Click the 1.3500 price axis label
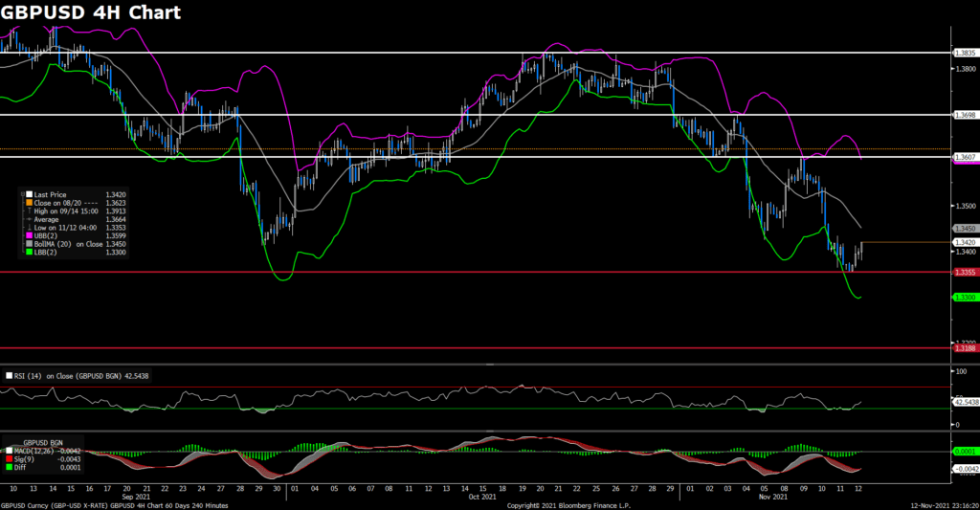 [967, 206]
